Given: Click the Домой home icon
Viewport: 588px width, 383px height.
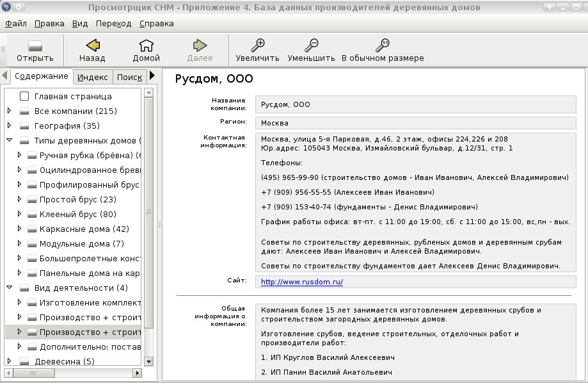Looking at the screenshot, I should tap(147, 45).
